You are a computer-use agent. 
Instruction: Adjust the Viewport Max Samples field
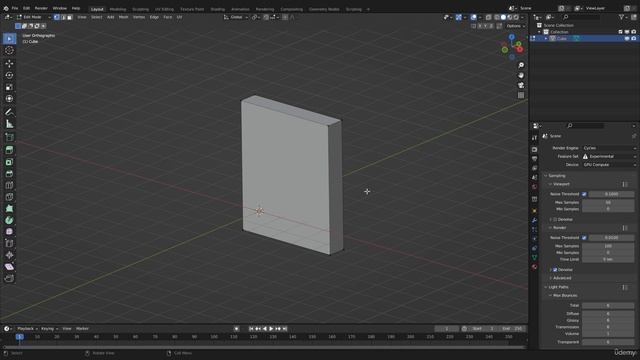click(608, 202)
